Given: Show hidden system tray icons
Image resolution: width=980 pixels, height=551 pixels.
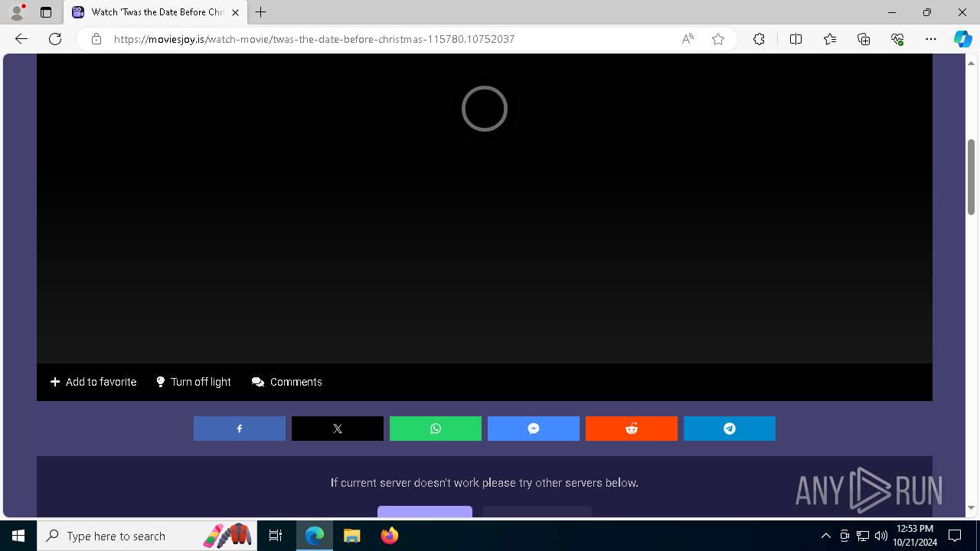Looking at the screenshot, I should click(x=826, y=536).
